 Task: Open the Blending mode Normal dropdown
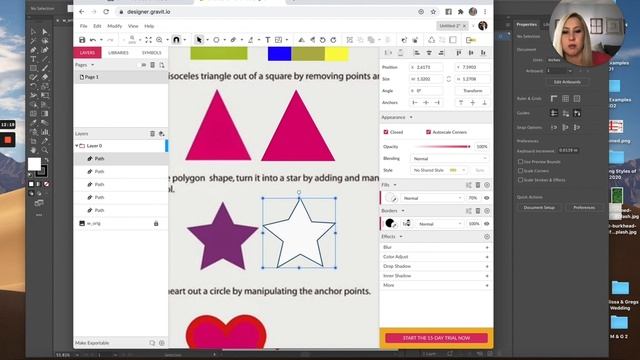[x=449, y=158]
